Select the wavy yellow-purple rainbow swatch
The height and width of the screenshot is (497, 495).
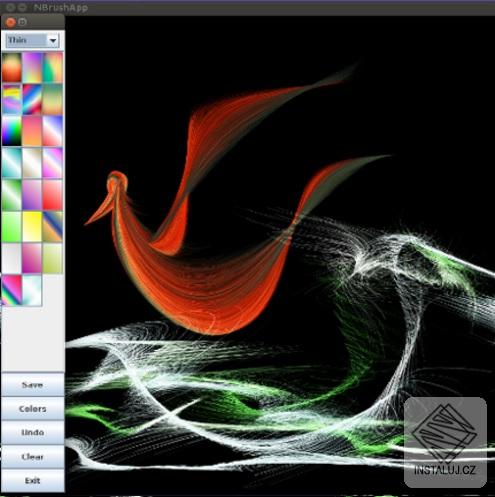[12, 99]
